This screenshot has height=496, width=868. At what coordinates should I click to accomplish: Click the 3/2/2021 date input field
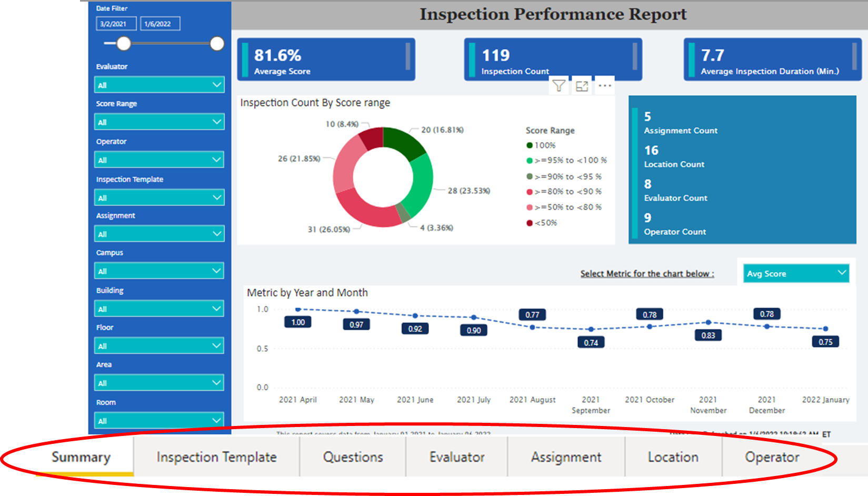(x=115, y=23)
